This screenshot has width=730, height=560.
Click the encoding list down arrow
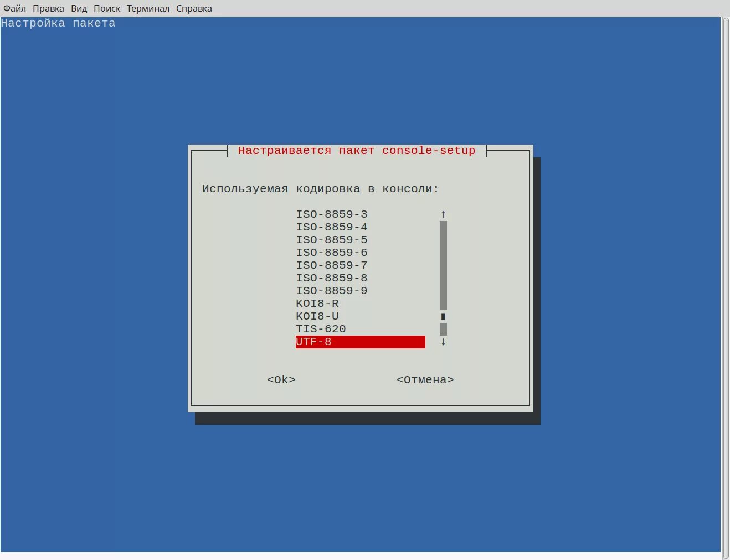(443, 342)
